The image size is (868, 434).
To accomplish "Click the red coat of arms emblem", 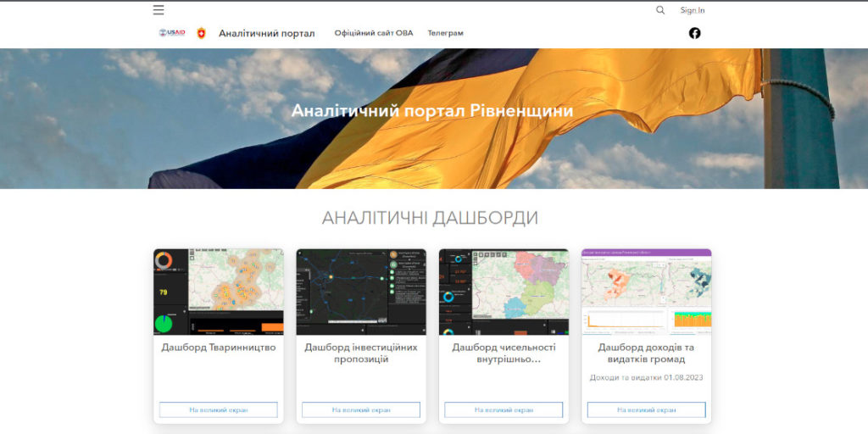I will (x=201, y=33).
